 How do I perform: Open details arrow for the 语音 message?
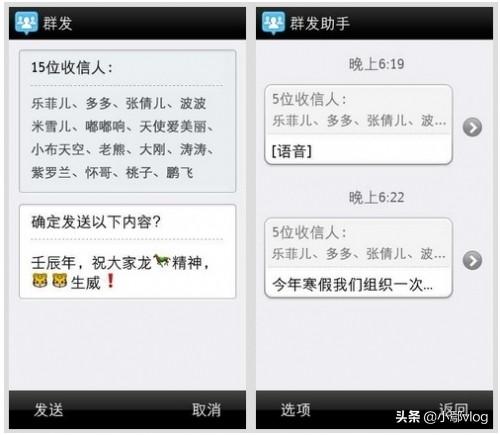pyautogui.click(x=472, y=127)
